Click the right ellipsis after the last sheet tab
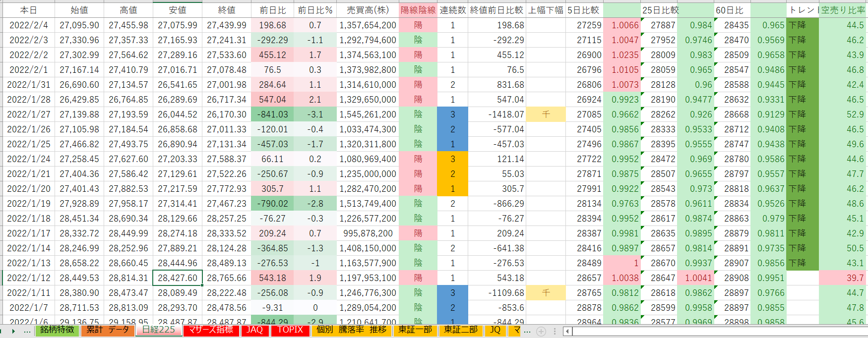868x338 pixels. [528, 331]
